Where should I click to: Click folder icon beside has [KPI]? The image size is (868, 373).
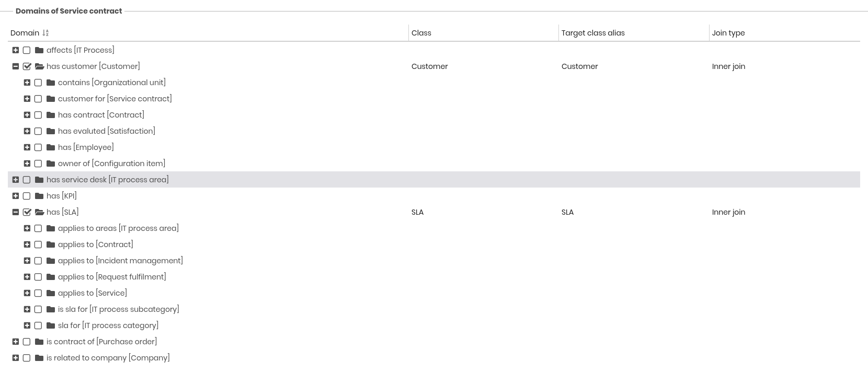point(39,196)
